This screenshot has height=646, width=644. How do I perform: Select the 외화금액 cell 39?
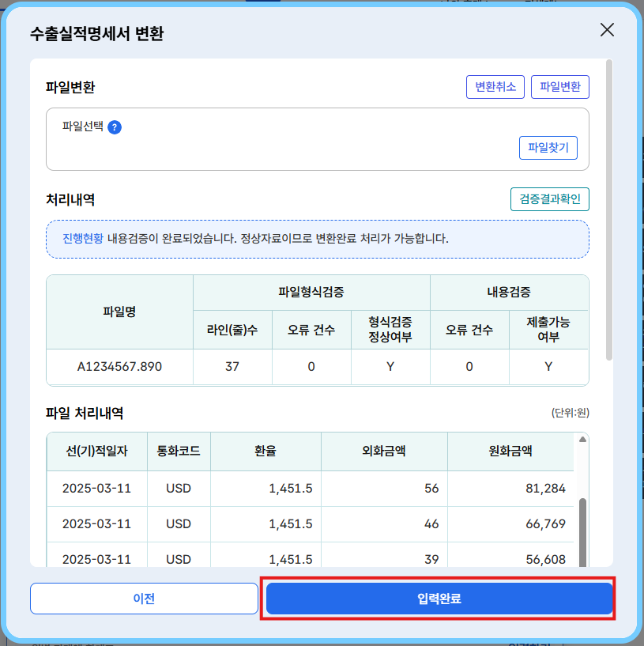pyautogui.click(x=384, y=555)
